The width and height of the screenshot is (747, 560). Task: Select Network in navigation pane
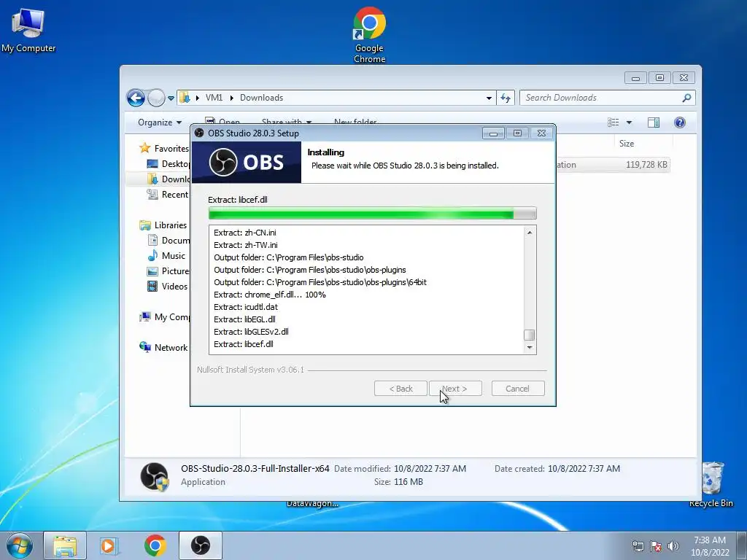pyautogui.click(x=163, y=348)
